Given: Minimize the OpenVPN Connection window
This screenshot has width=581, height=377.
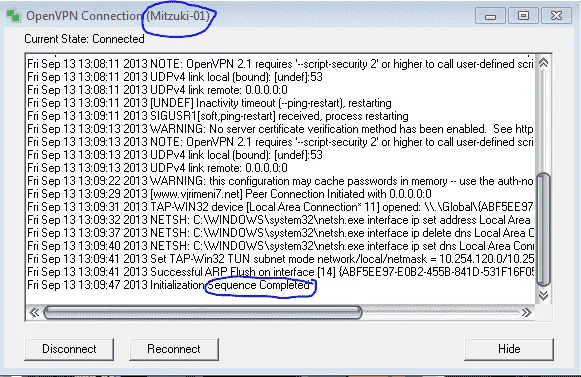Looking at the screenshot, I should (490, 16).
